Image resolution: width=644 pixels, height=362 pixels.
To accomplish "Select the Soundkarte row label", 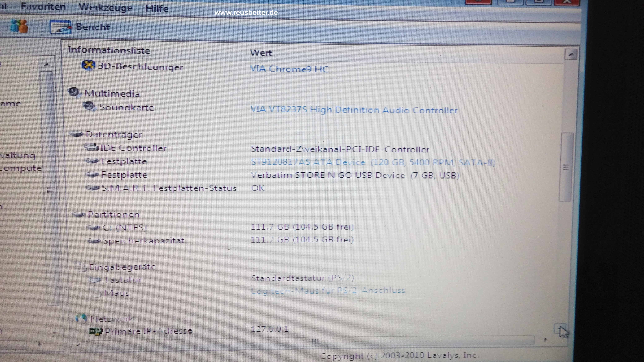I will 126,107.
